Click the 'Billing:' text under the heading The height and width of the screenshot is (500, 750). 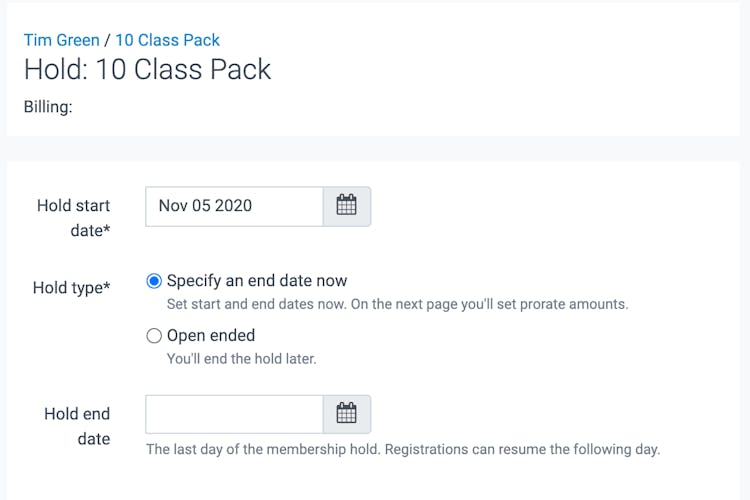point(48,106)
